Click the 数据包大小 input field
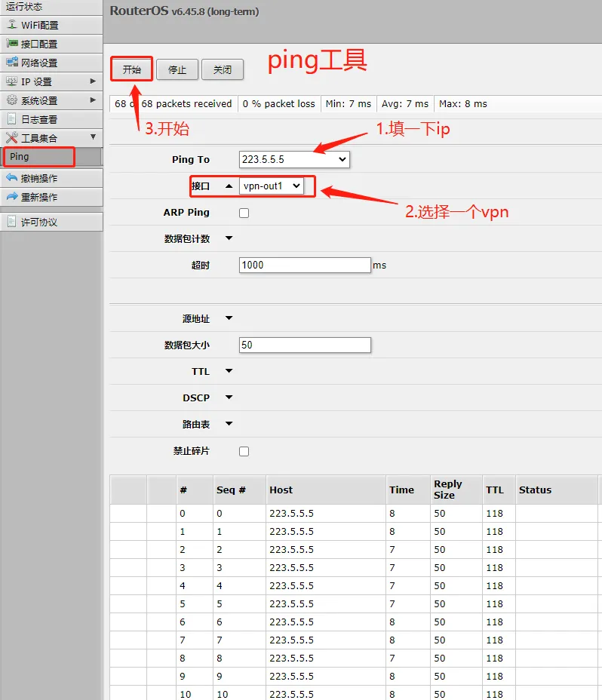The height and width of the screenshot is (700, 602). point(305,345)
